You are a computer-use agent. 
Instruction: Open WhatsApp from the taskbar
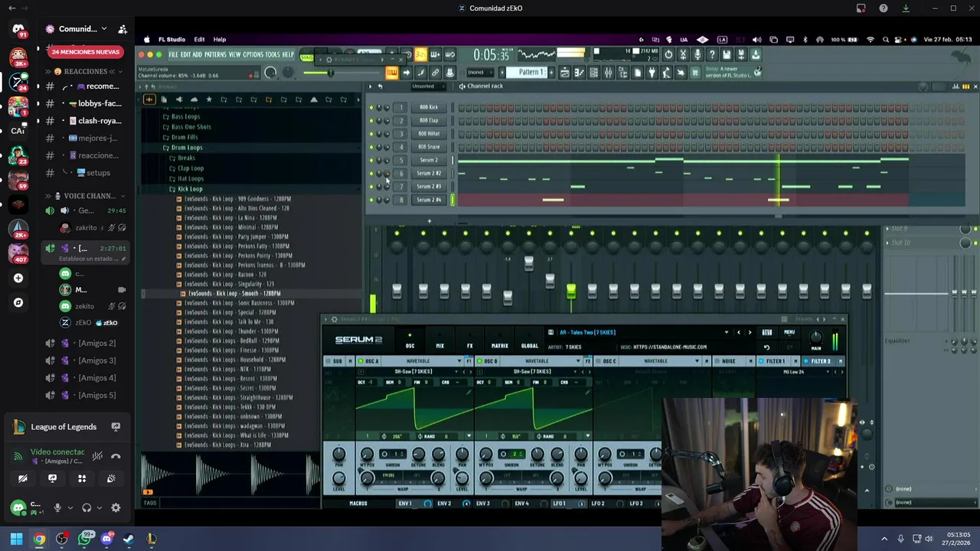[84, 539]
